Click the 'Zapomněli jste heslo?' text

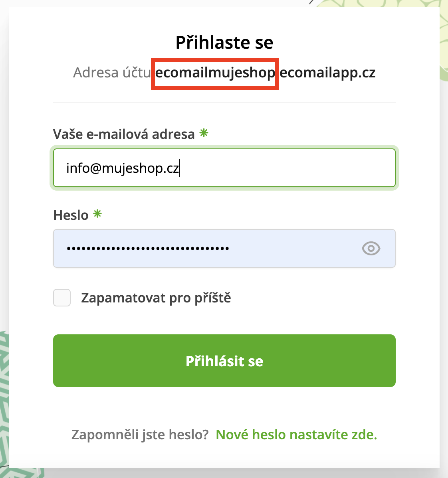tap(140, 435)
